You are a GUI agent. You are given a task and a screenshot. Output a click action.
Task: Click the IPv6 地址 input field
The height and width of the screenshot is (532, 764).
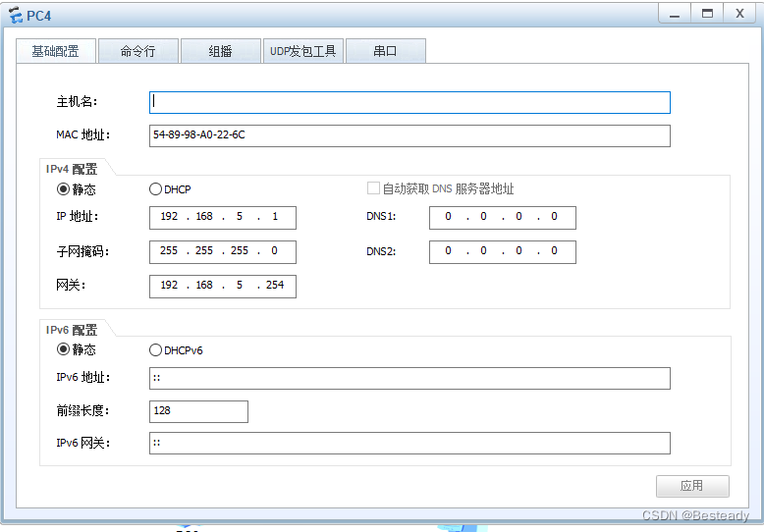pyautogui.click(x=409, y=379)
